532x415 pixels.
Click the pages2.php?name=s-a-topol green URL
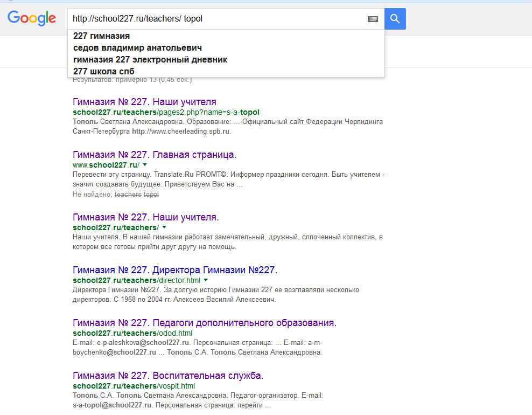166,112
